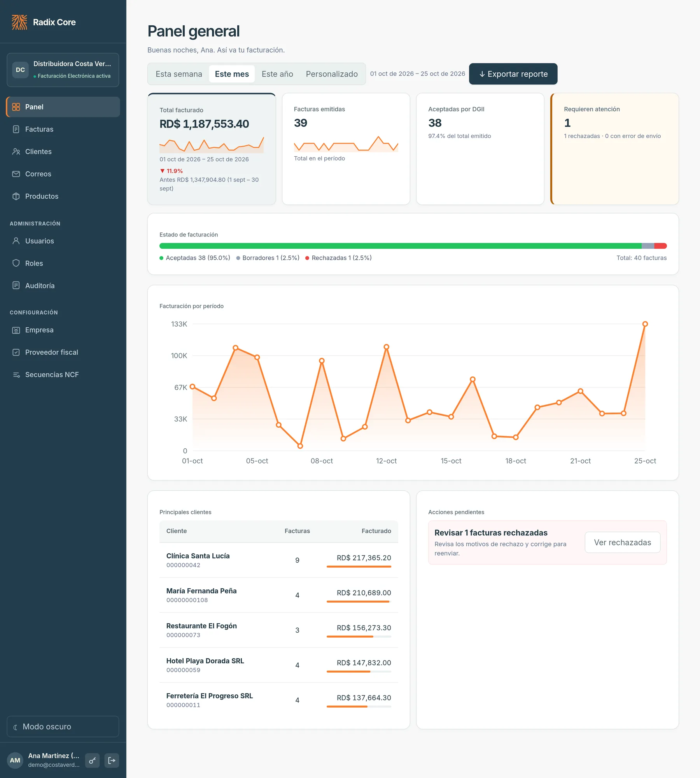Click the Restaurante El Fogón client name

[x=201, y=626]
